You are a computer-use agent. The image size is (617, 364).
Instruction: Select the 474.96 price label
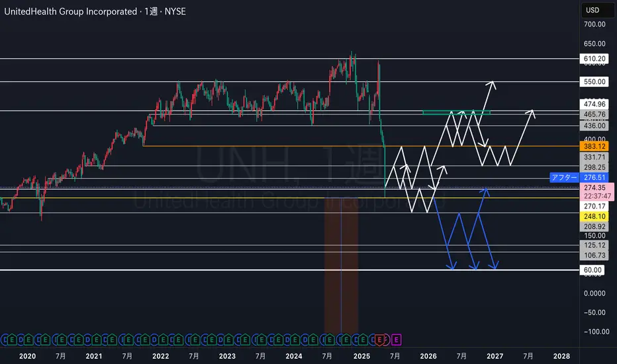click(x=594, y=104)
